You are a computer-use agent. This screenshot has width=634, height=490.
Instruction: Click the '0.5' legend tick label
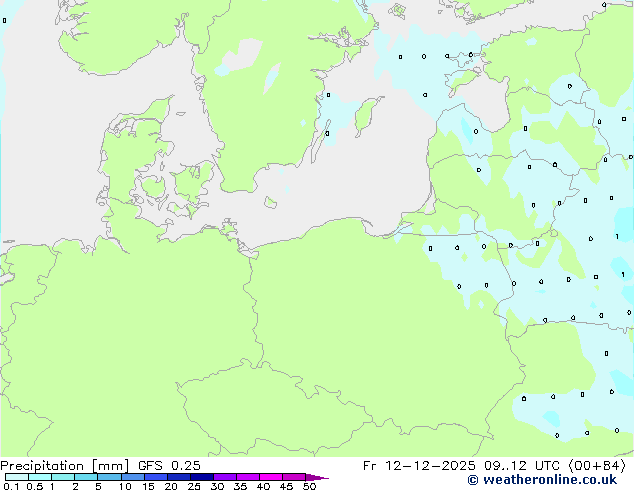coord(35,486)
